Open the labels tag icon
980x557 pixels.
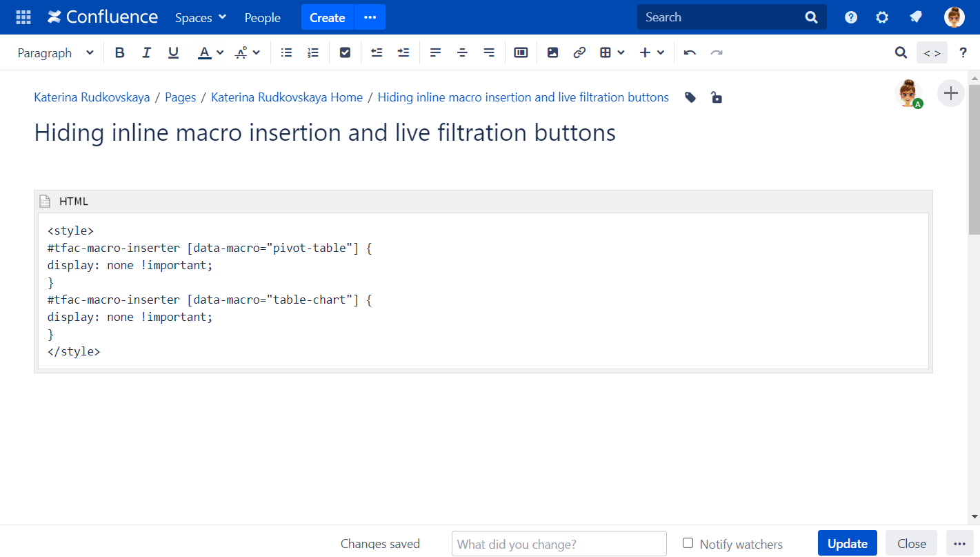tap(690, 97)
